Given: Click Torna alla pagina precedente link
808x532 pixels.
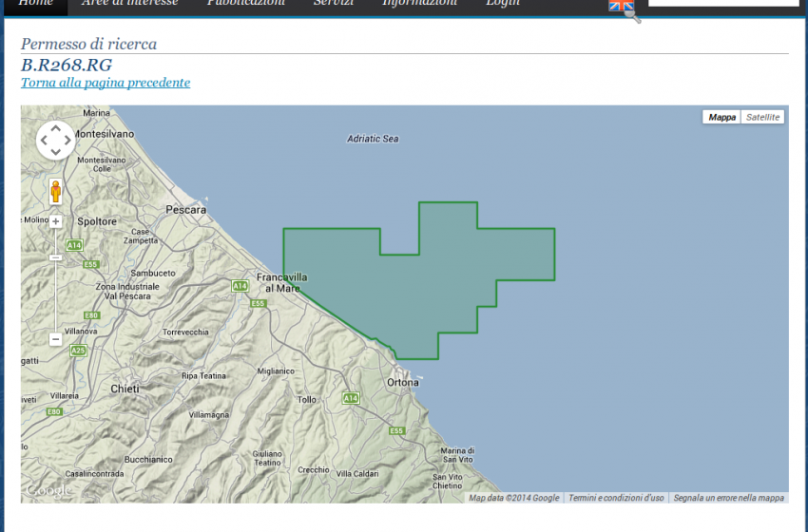Looking at the screenshot, I should (106, 83).
